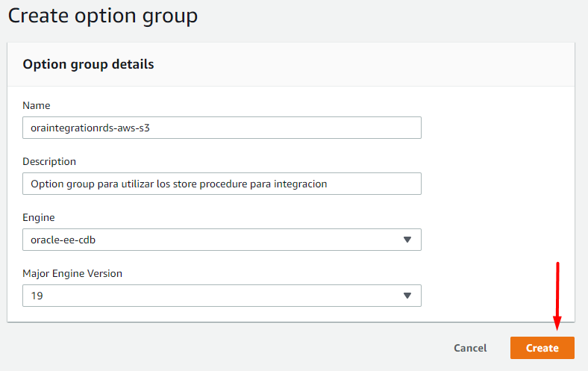This screenshot has height=371, width=588.
Task: Click the Create option group page title
Action: tap(103, 16)
